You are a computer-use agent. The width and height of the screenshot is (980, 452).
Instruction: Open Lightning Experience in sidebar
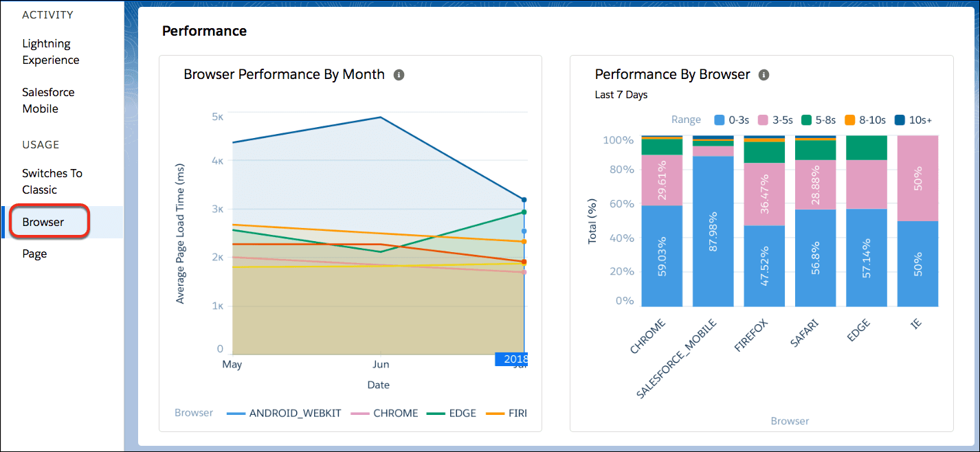click(51, 52)
